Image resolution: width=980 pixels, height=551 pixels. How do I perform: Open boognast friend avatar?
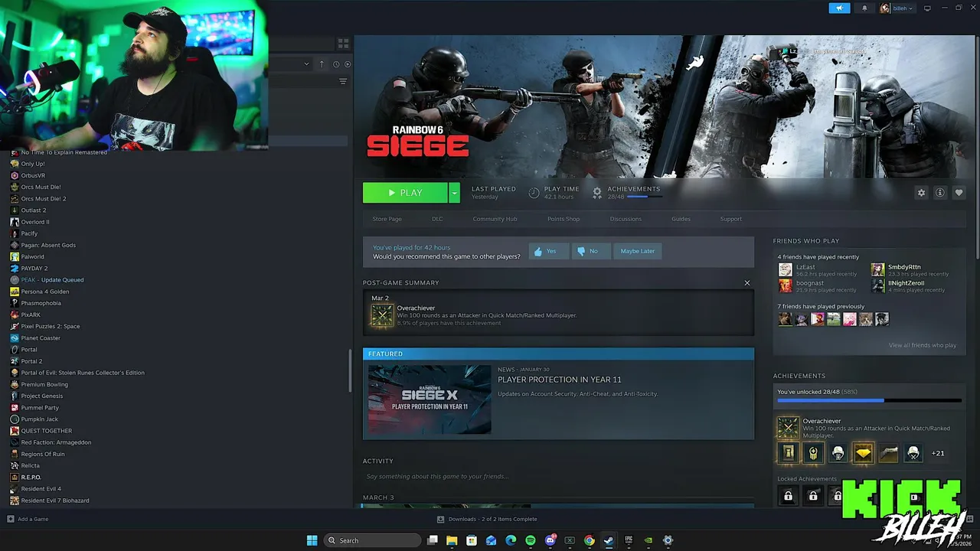(786, 285)
